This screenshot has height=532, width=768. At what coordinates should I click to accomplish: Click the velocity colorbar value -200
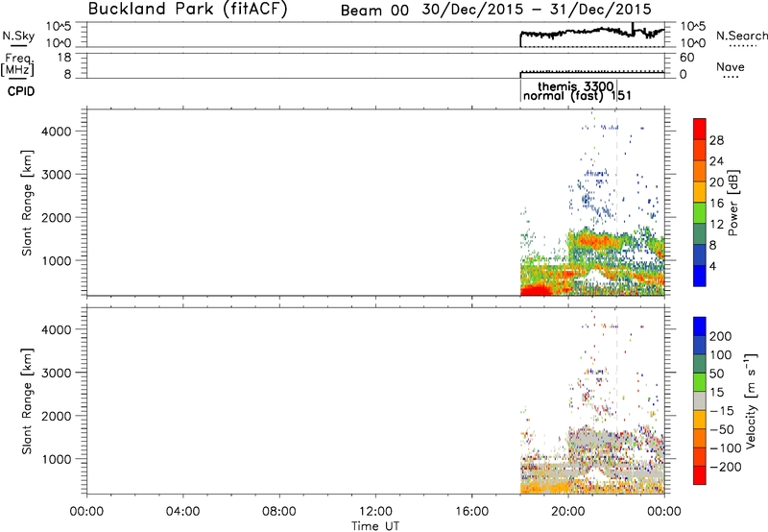pyautogui.click(x=724, y=467)
